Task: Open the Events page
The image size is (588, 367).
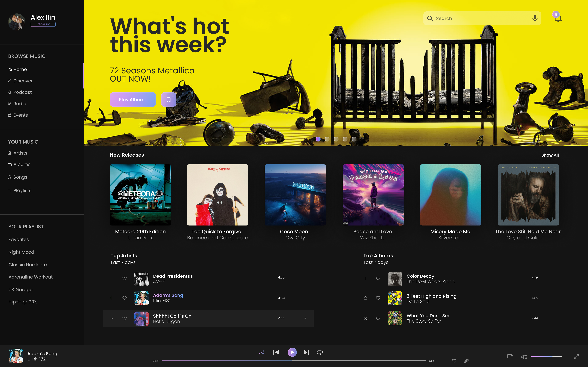Action: pyautogui.click(x=21, y=115)
